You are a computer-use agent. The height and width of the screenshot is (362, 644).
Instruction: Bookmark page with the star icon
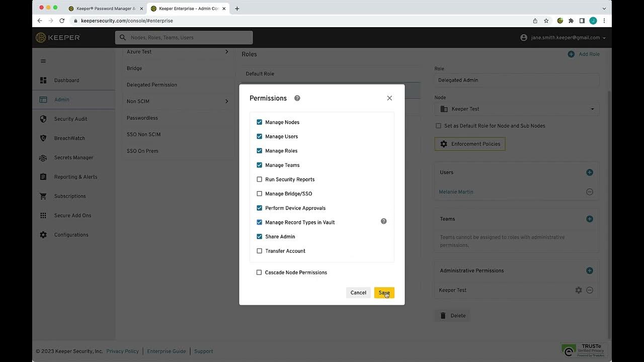[x=546, y=21]
